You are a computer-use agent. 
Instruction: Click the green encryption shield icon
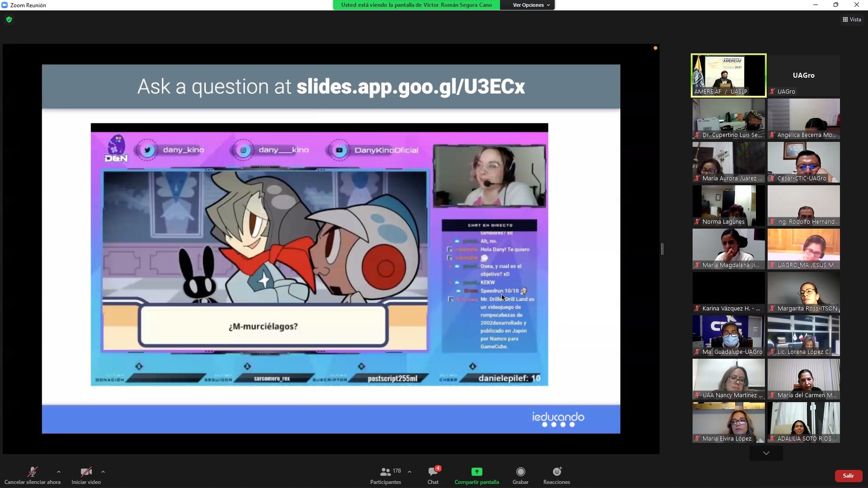pos(9,19)
